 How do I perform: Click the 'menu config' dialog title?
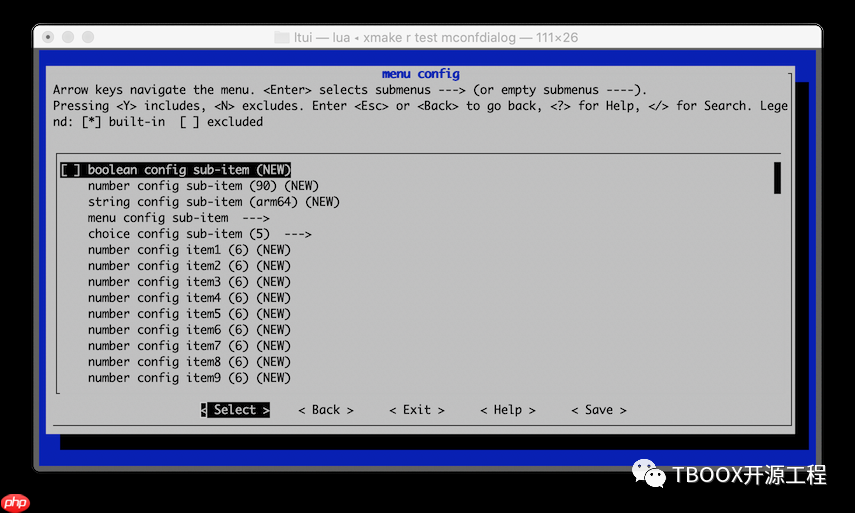pos(420,74)
